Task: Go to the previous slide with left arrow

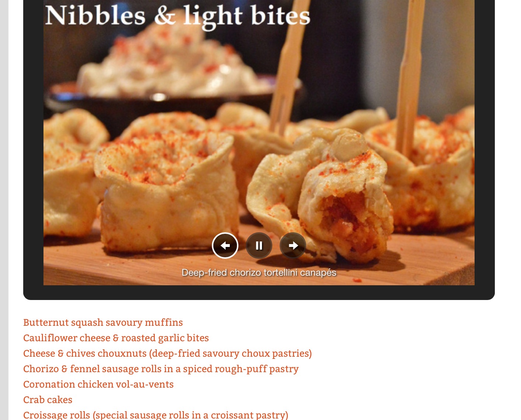Action: (x=225, y=246)
